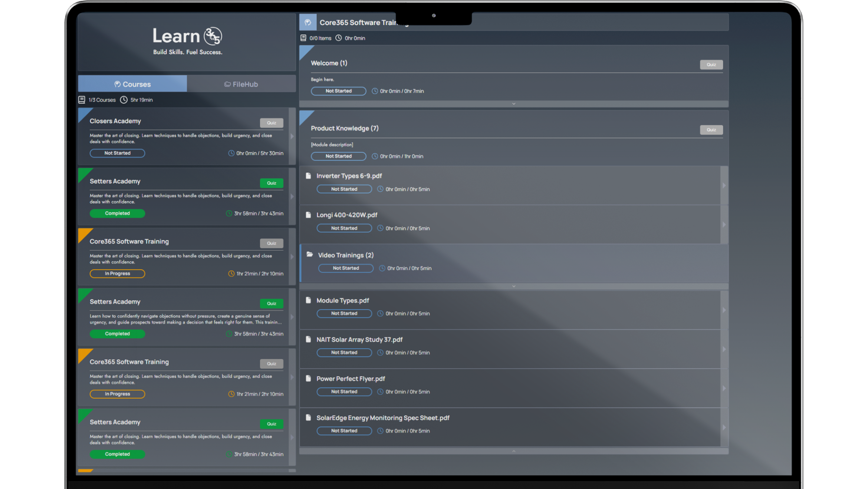Click the SolarEdge Energy Monitoring Spec Sheet file icon
The height and width of the screenshot is (489, 868).
tap(309, 418)
